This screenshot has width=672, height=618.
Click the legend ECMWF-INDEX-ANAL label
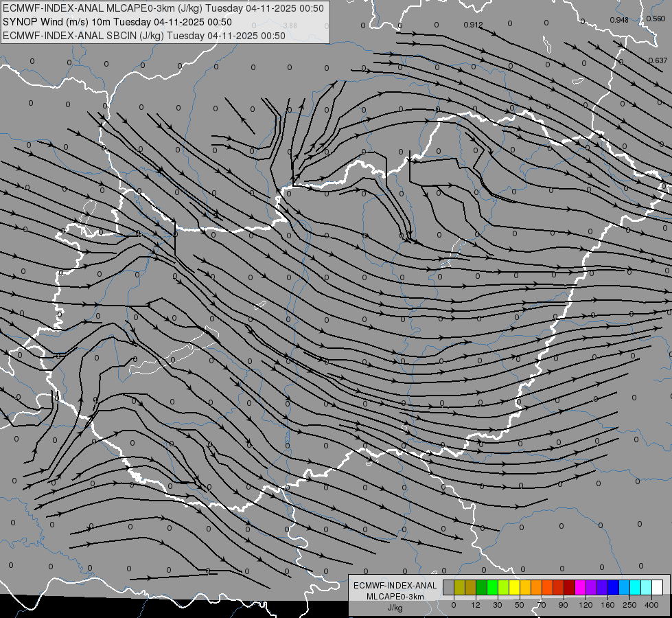coord(395,586)
